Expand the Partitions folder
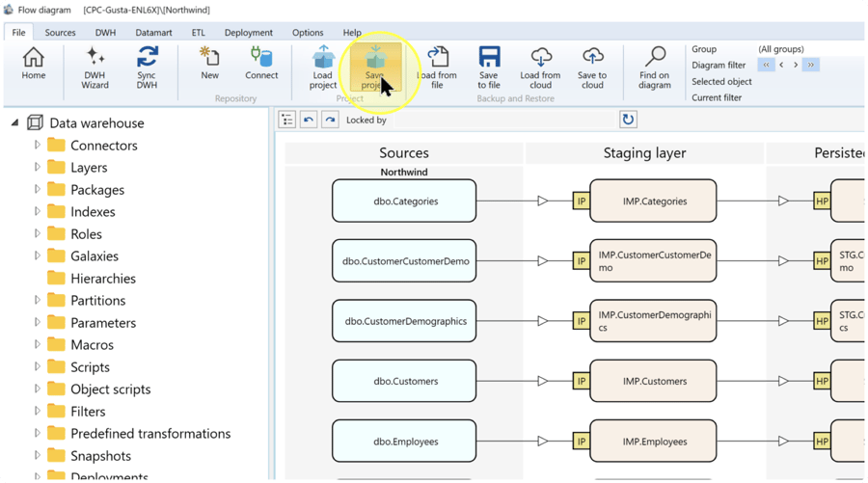 [37, 300]
